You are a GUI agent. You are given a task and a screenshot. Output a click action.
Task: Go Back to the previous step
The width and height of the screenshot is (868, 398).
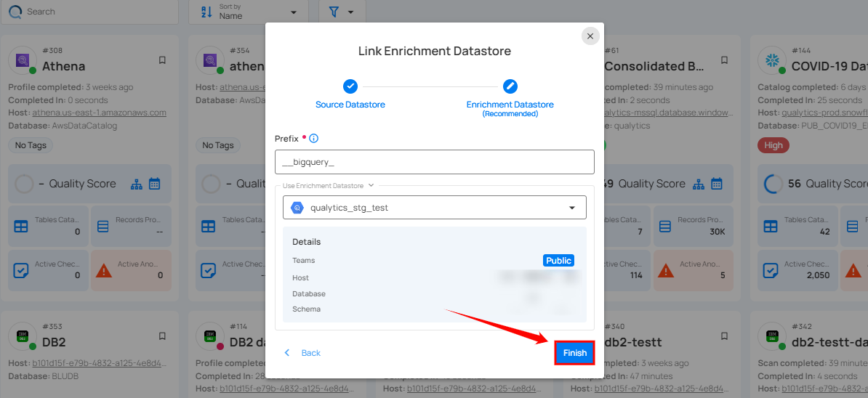click(302, 353)
